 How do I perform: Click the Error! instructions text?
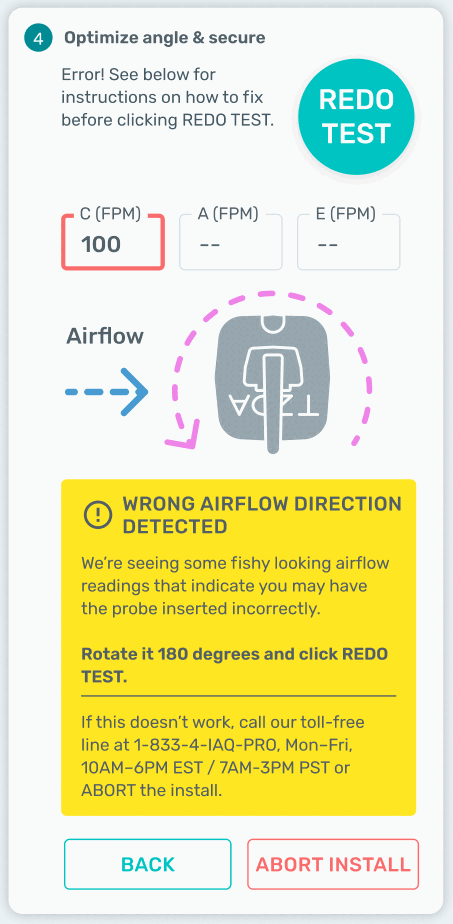168,97
